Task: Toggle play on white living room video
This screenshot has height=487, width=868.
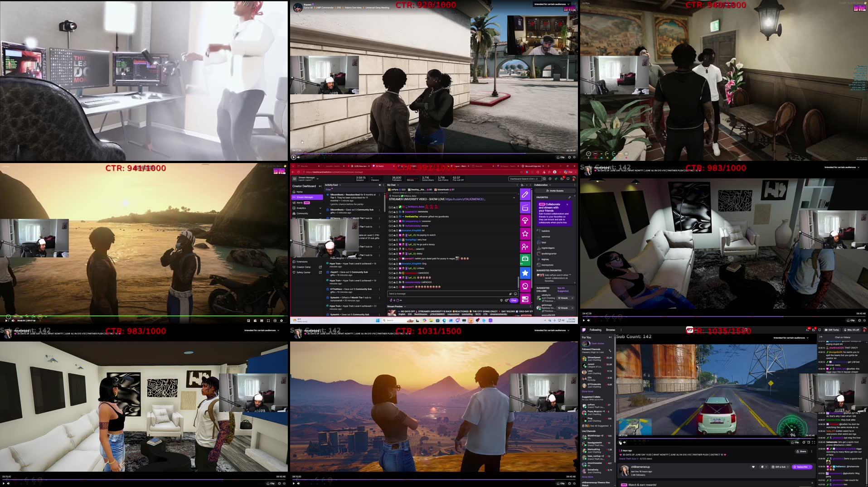Action: (x=4, y=483)
